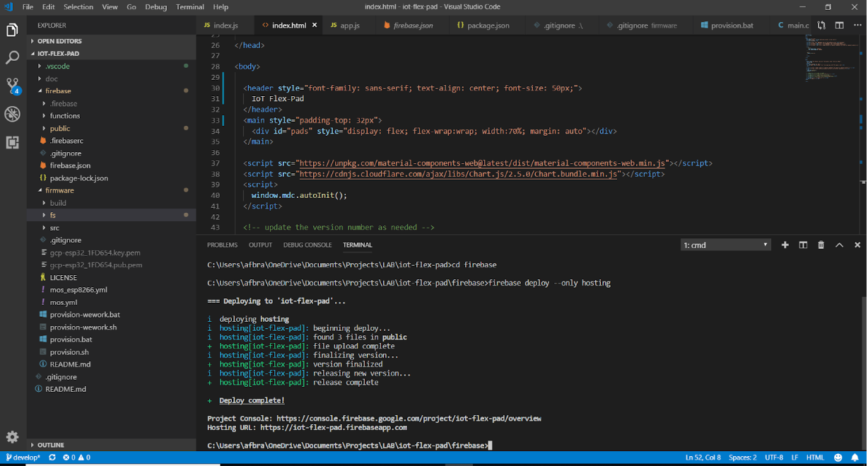
Task: Open the Manage gear menu
Action: tap(12, 437)
